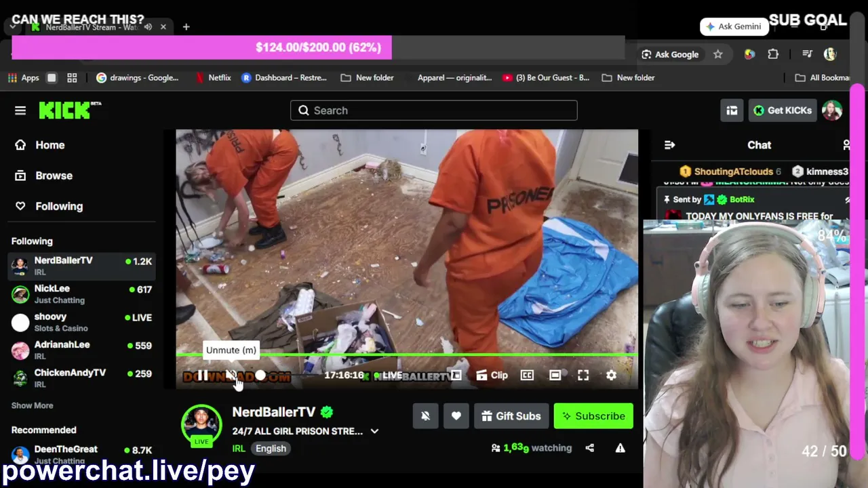Open Apps in the bookmarks bar

tap(24, 78)
